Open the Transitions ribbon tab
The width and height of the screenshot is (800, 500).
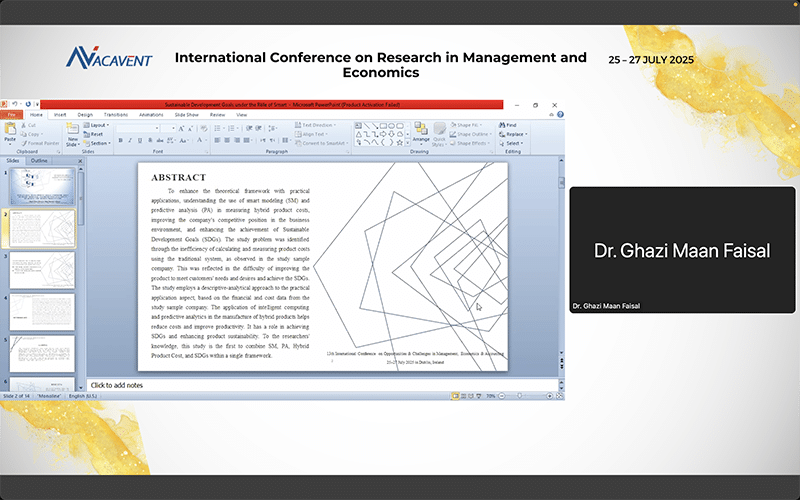[x=115, y=115]
